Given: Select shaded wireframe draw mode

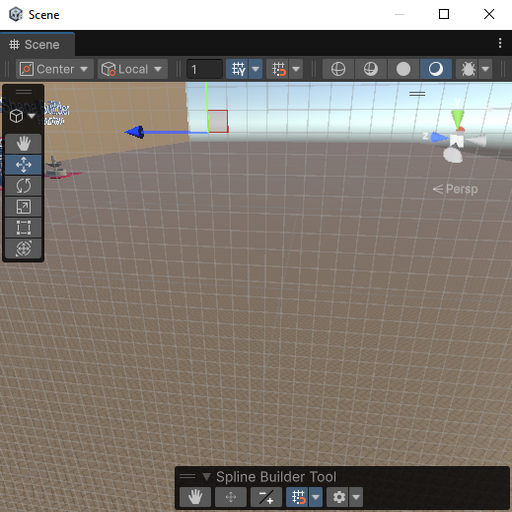Looking at the screenshot, I should 371,69.
